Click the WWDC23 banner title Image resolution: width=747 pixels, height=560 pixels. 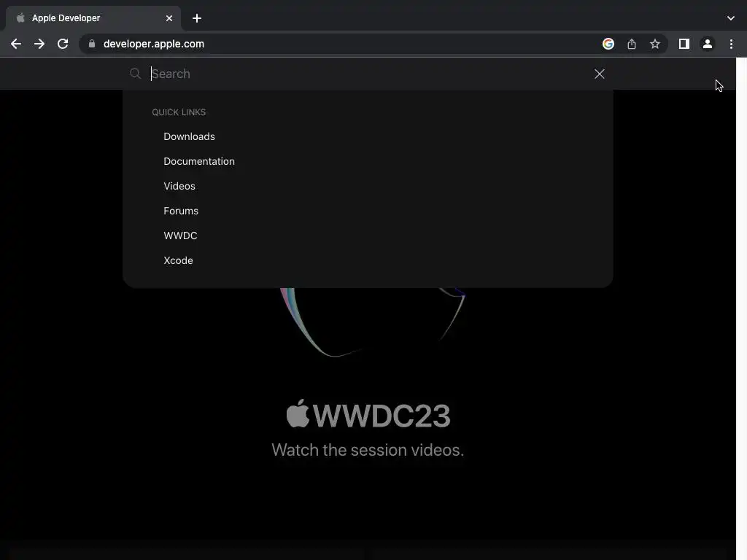(368, 414)
